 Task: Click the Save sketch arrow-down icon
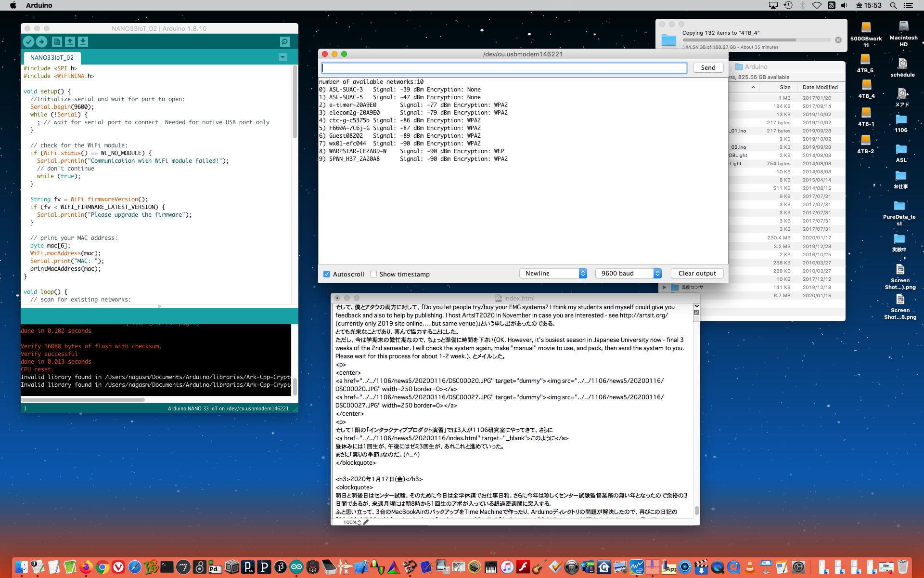(83, 42)
